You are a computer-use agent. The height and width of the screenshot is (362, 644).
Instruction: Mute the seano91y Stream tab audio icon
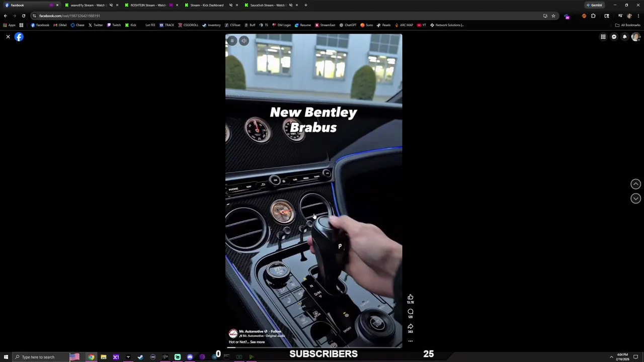[111, 5]
